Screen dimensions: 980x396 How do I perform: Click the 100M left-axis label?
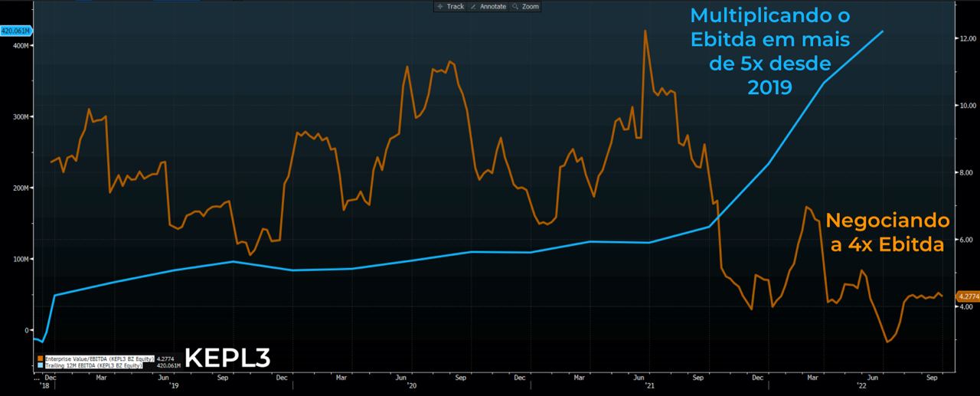tap(22, 259)
